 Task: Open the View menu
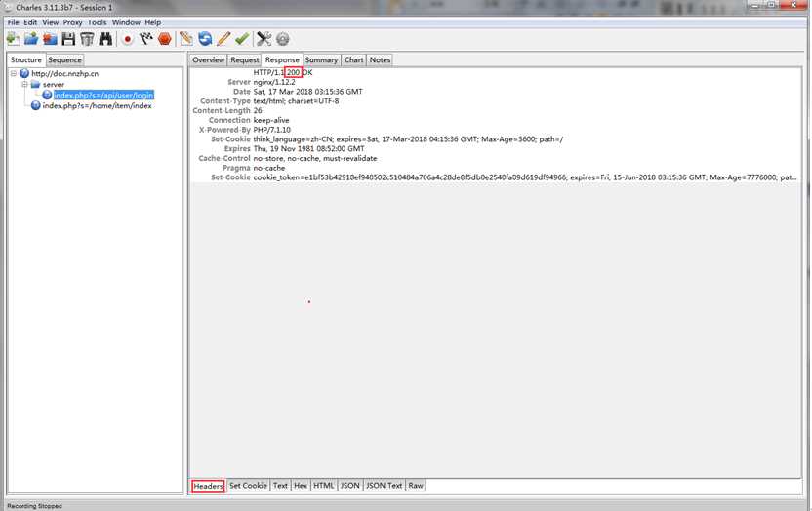pyautogui.click(x=50, y=22)
